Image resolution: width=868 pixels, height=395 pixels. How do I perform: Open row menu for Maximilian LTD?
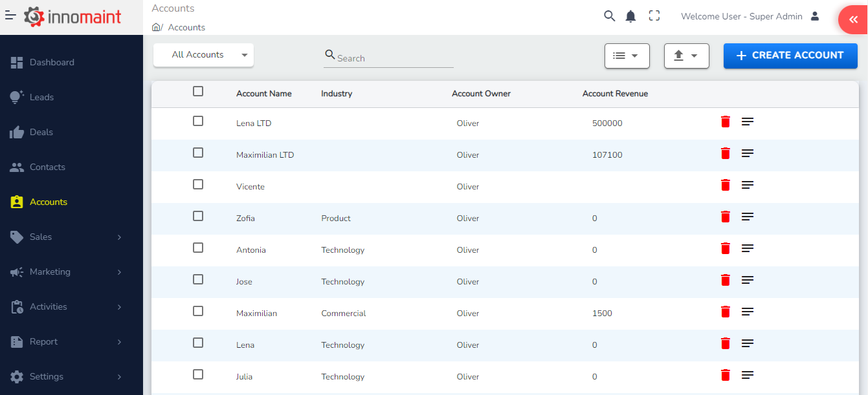pos(748,153)
